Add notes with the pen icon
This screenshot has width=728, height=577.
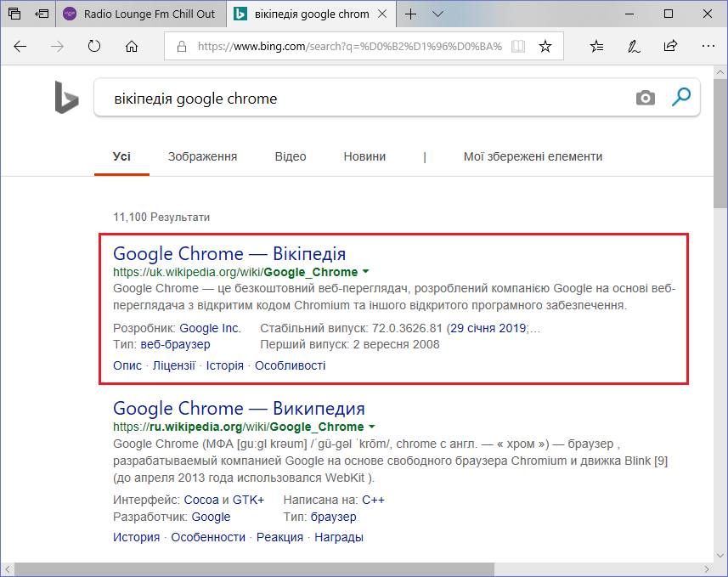tap(634, 46)
